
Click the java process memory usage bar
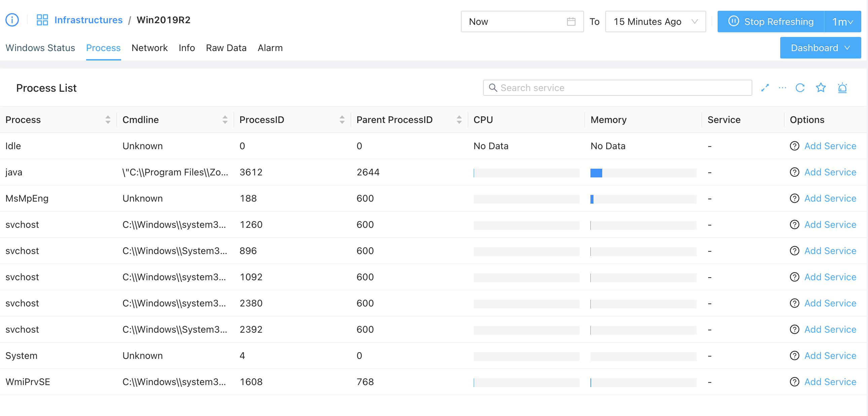(643, 173)
